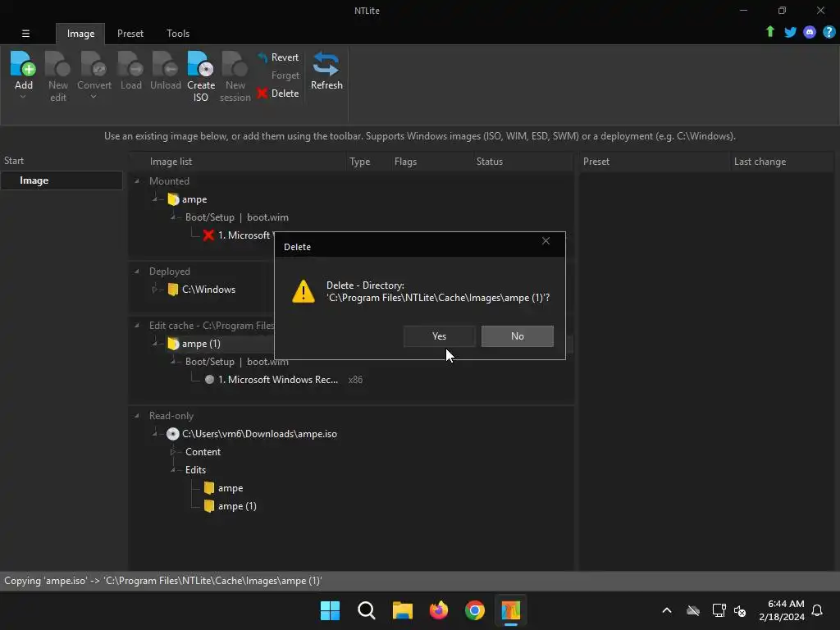
Task: Cancel deletion with the No button
Action: 517,336
